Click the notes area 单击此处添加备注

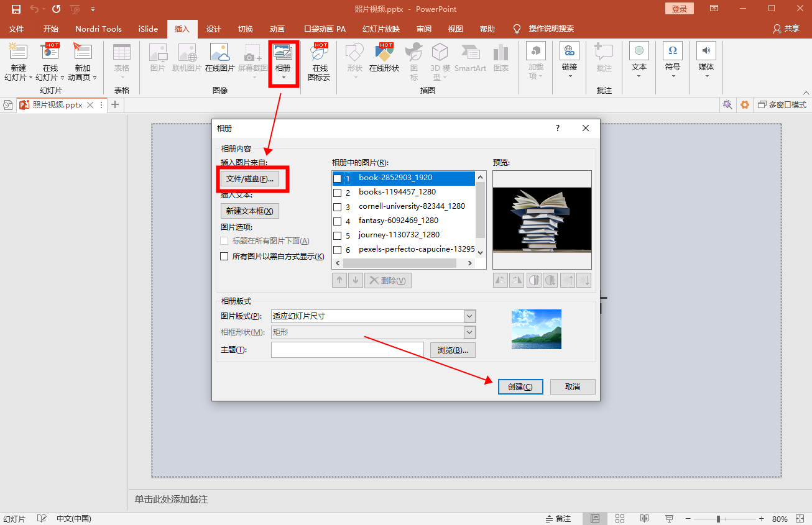coord(171,500)
